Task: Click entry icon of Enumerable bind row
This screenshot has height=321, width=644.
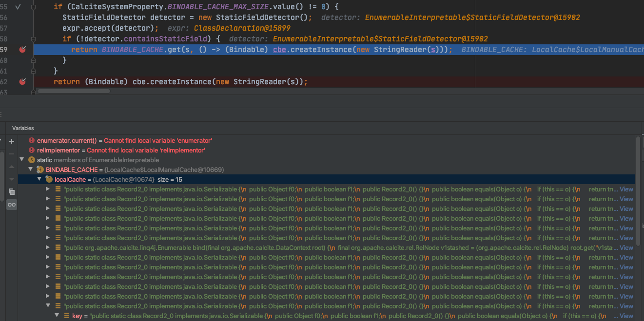Action: coord(59,247)
